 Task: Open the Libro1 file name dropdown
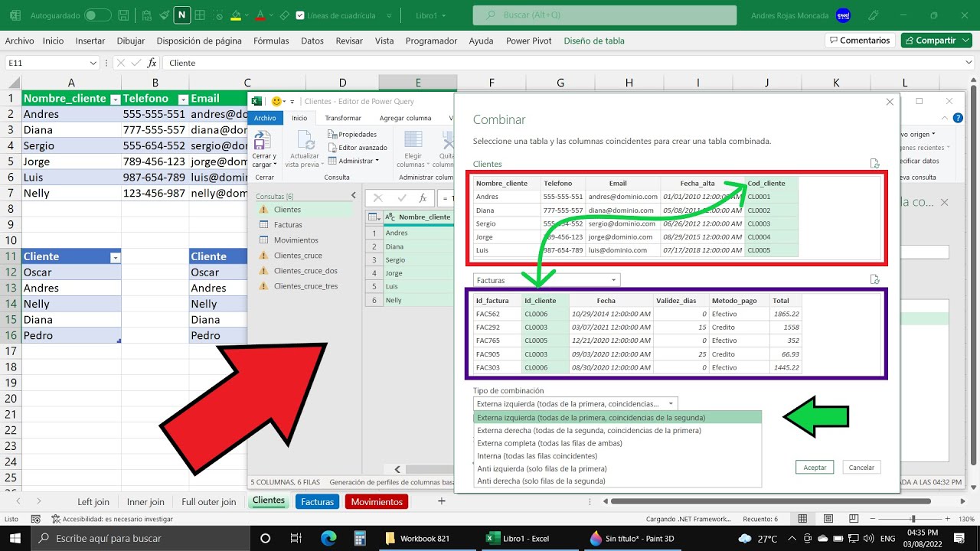[445, 15]
